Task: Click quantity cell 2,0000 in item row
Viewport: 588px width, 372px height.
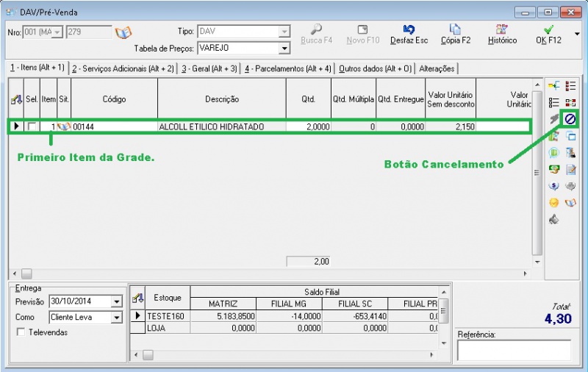Action: pyautogui.click(x=308, y=126)
